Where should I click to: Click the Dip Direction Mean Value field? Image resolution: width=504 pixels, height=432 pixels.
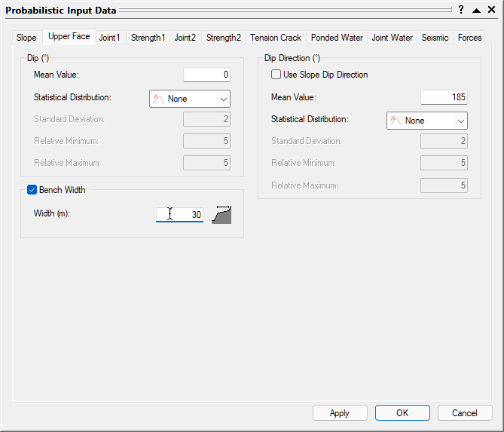coord(444,97)
